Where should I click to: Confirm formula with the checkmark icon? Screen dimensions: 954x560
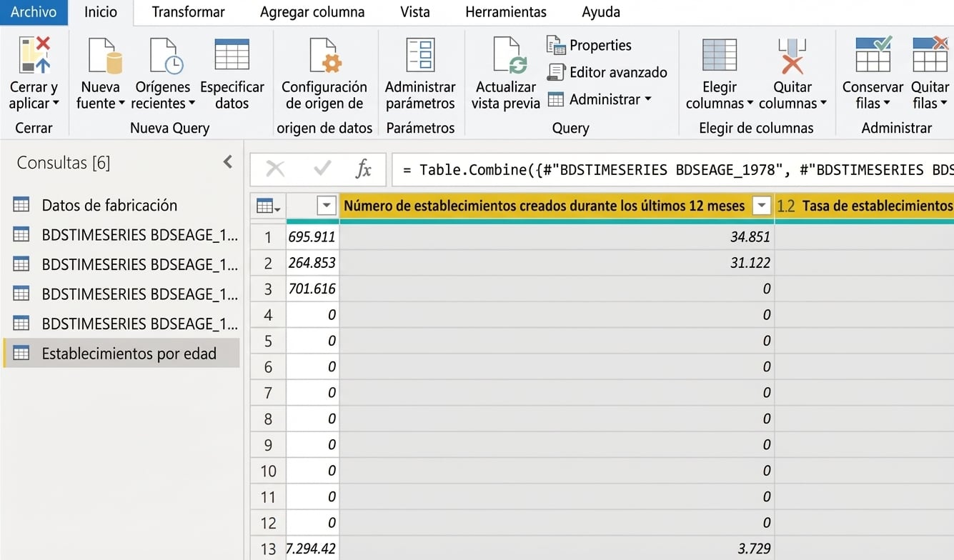[x=322, y=169]
